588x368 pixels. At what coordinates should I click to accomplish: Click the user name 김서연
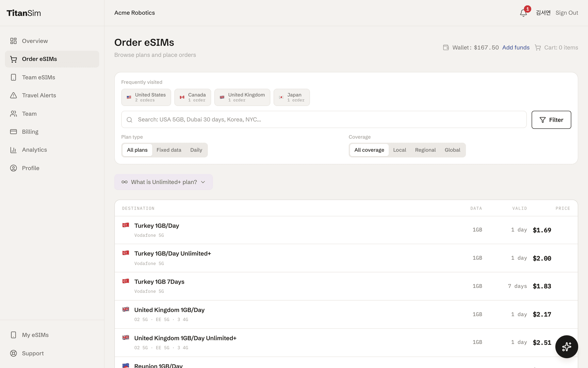[543, 13]
